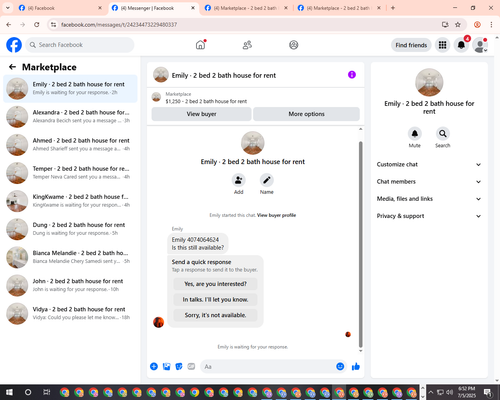The image size is (500, 400).
Task: Open a new browser tab
Action: coord(393,8)
